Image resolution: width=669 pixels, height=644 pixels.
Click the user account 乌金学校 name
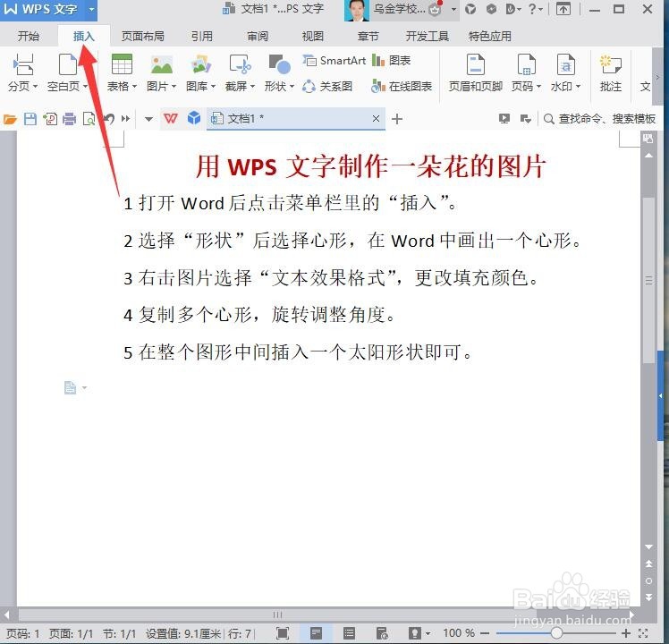[399, 9]
